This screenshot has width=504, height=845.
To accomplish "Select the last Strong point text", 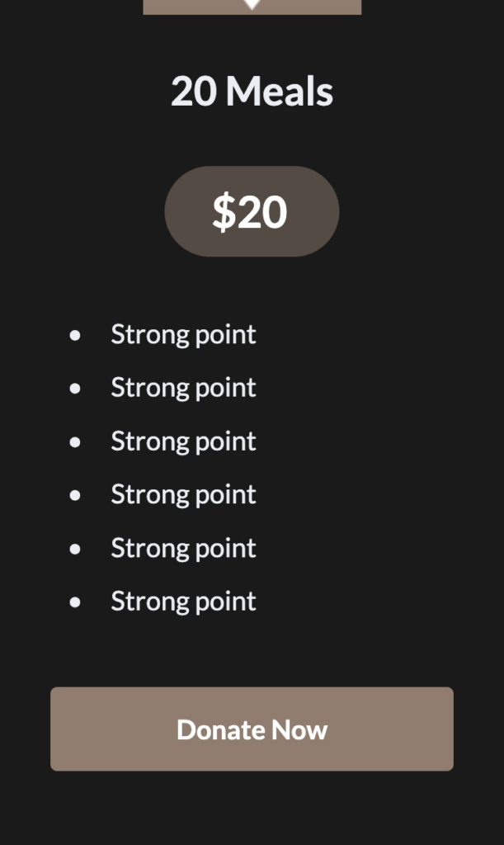I will (183, 602).
